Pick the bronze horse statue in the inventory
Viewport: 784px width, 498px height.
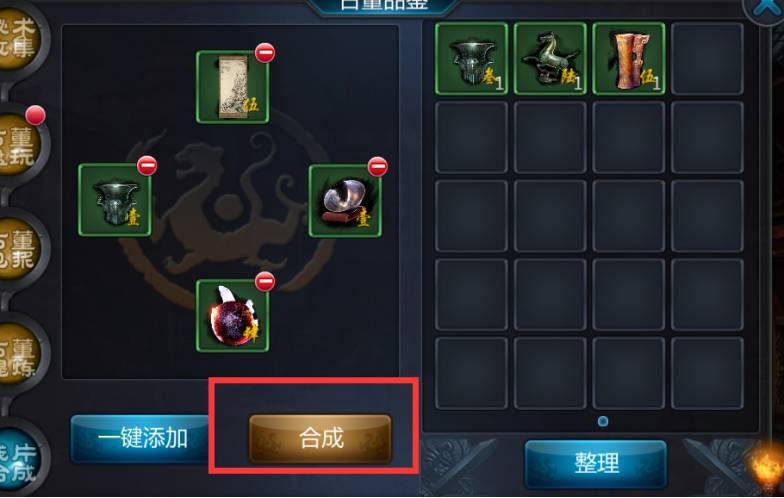click(550, 58)
